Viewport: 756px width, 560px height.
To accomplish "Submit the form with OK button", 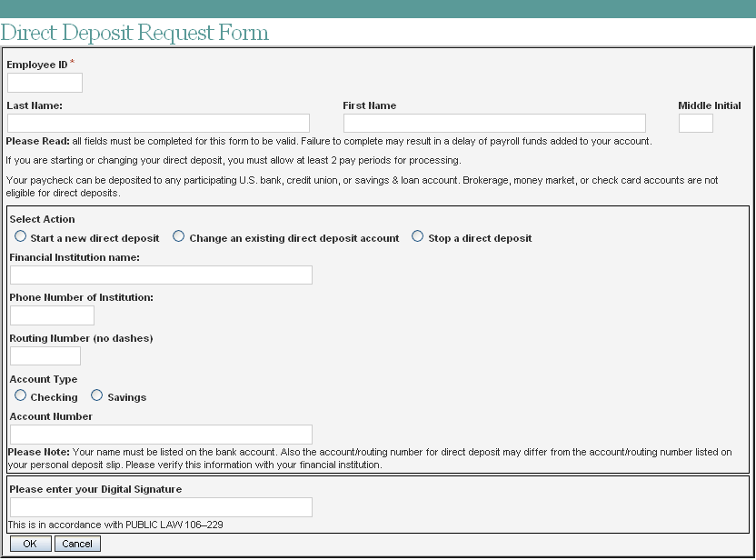I will tap(30, 544).
